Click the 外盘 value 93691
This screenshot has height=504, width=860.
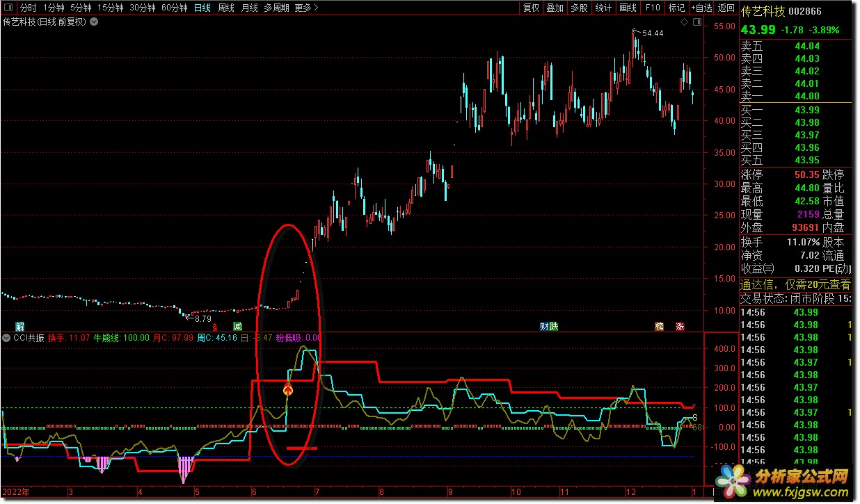[x=806, y=227]
